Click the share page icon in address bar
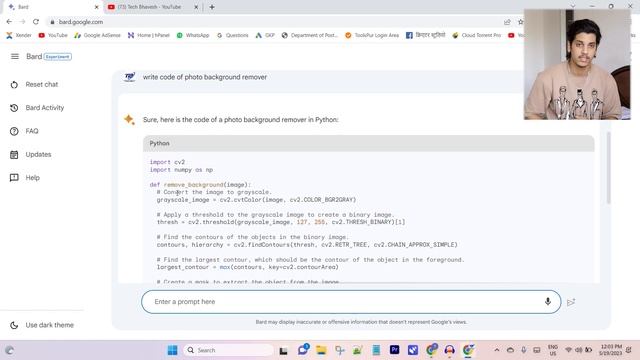640x360 pixels. pos(507,22)
